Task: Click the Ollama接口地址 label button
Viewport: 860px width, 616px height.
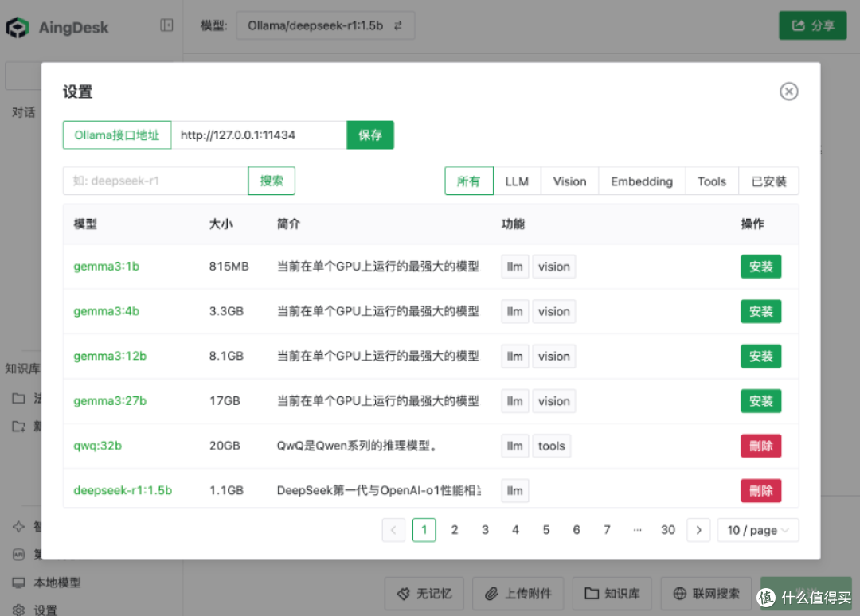Action: (x=117, y=135)
